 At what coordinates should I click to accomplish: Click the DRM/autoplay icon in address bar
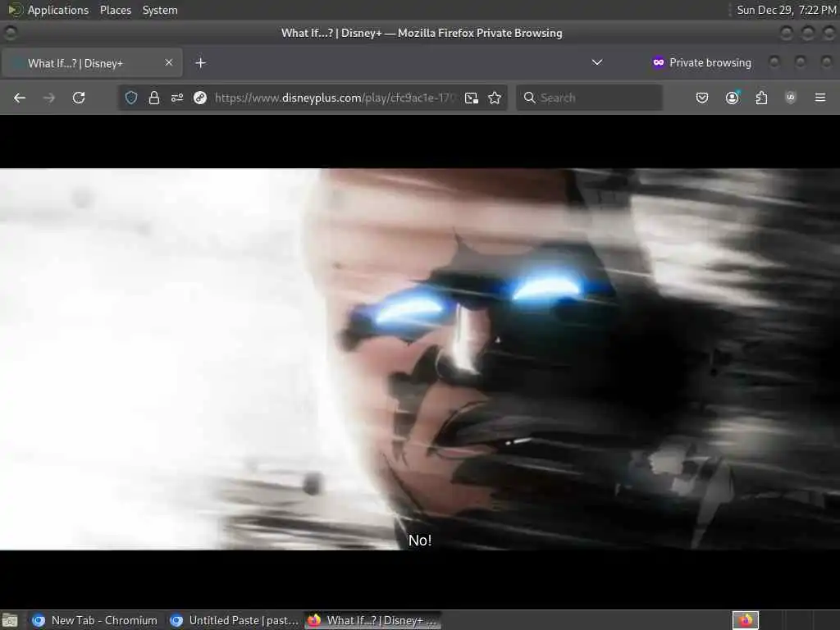click(200, 98)
